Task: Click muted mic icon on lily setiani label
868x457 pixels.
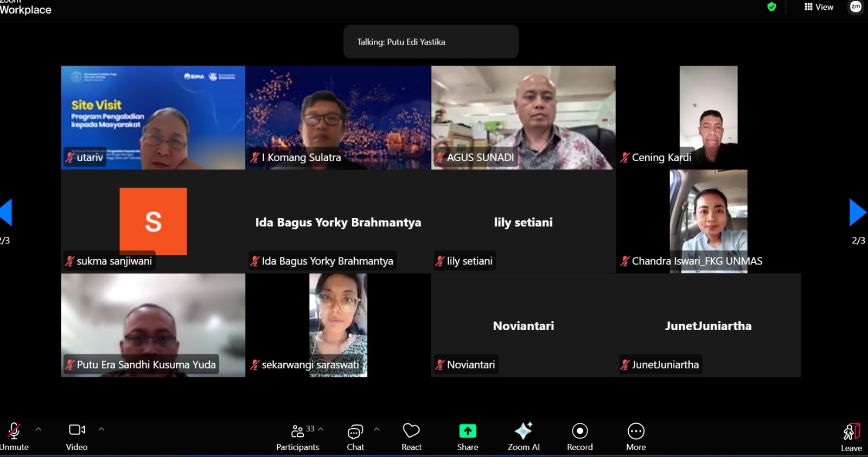Action: click(x=440, y=261)
